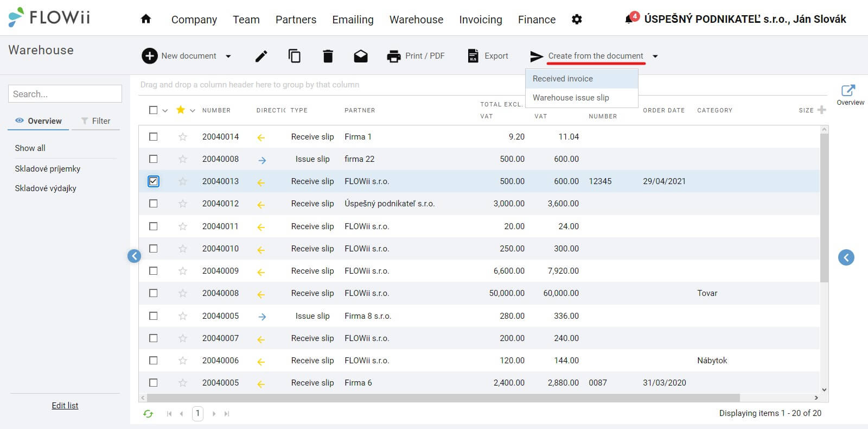Open the select-all options chevron
The width and height of the screenshot is (868, 429).
(x=165, y=110)
